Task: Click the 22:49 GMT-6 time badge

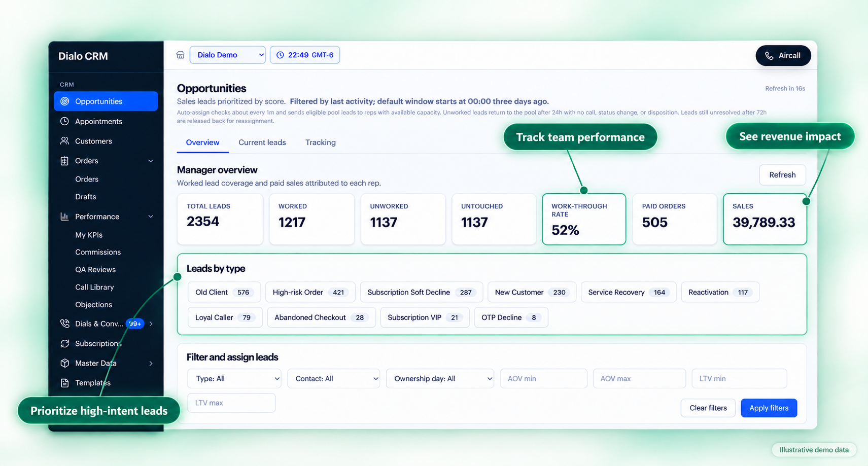Action: click(x=305, y=55)
